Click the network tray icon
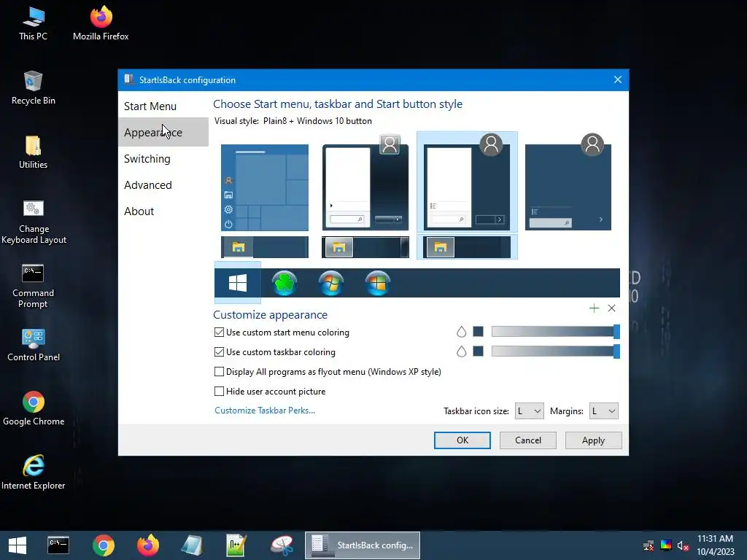Viewport: 747px width, 560px height. (x=649, y=545)
